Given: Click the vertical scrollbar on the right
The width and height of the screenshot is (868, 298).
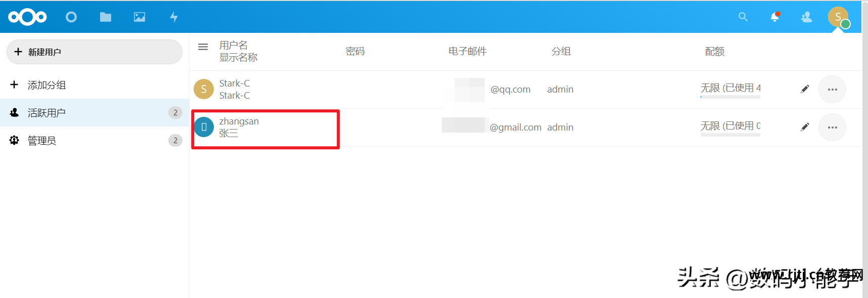Looking at the screenshot, I should pyautogui.click(x=865, y=149).
